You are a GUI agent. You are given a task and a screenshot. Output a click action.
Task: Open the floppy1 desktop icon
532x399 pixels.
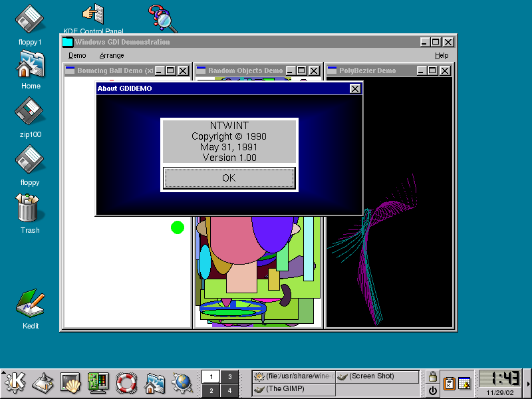[30, 19]
